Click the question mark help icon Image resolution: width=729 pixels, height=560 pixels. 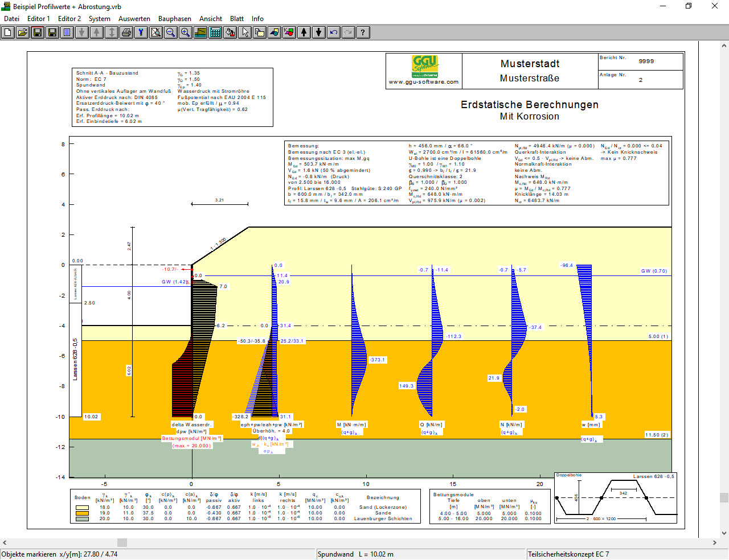tap(363, 32)
